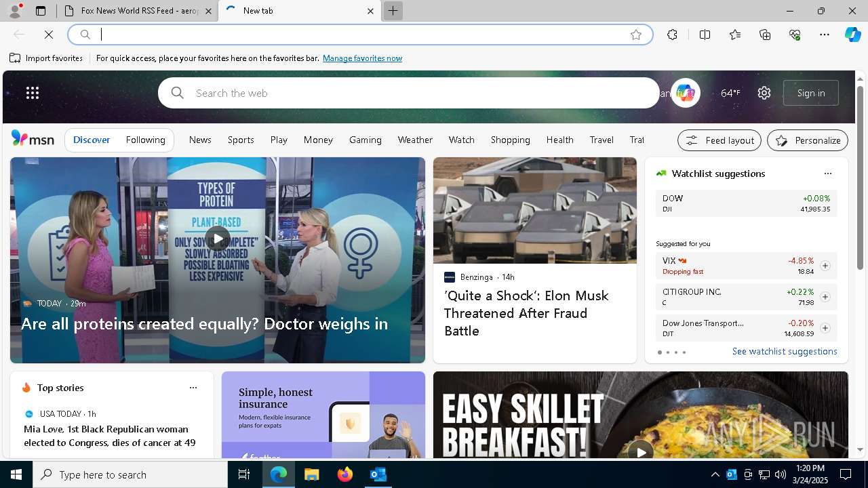Open the Sports category

click(241, 140)
